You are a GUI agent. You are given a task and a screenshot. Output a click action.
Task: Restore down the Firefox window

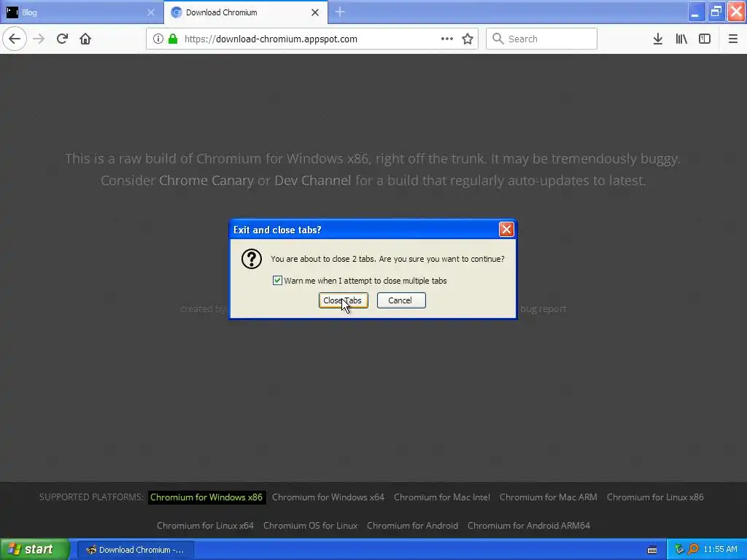(x=716, y=12)
